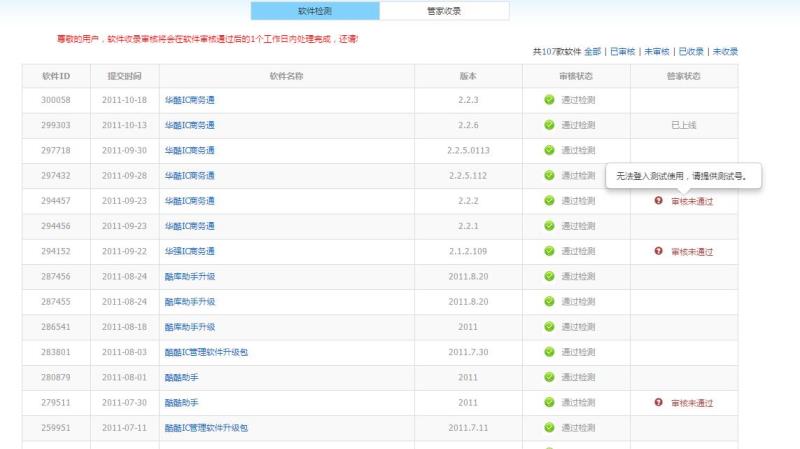Image resolution: width=800 pixels, height=449 pixels.
Task: Click the 已上线 status in row 299303
Action: (684, 125)
